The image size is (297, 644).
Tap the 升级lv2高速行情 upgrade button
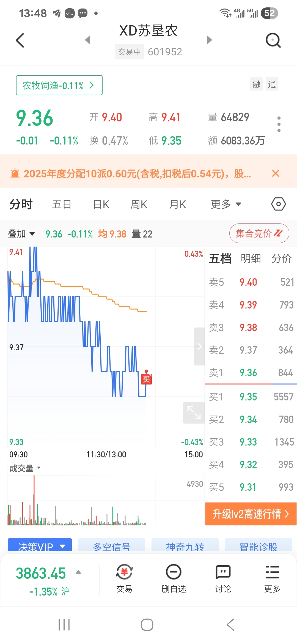(251, 514)
